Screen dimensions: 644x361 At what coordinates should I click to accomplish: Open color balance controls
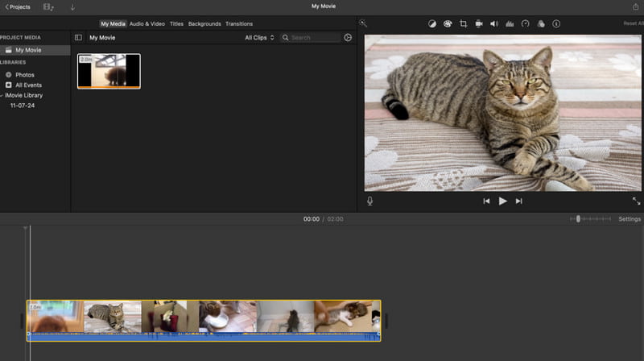[432, 24]
